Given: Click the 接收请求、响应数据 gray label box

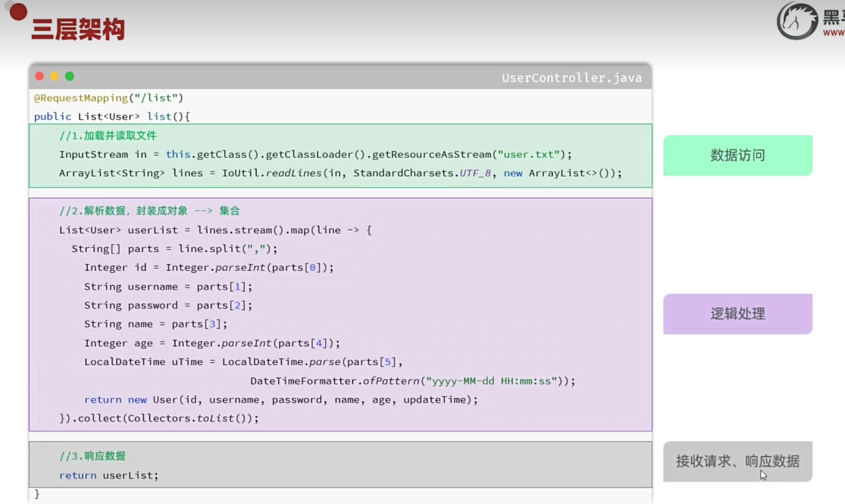Looking at the screenshot, I should [x=737, y=461].
